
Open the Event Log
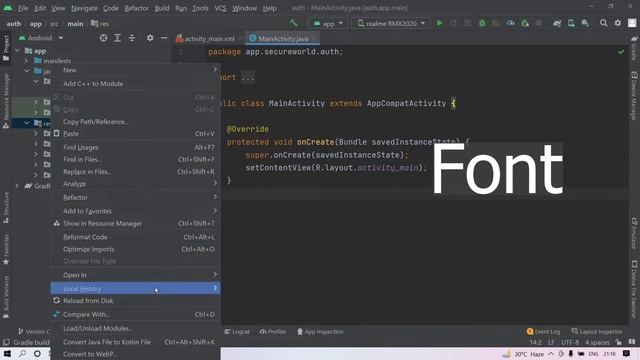click(543, 331)
